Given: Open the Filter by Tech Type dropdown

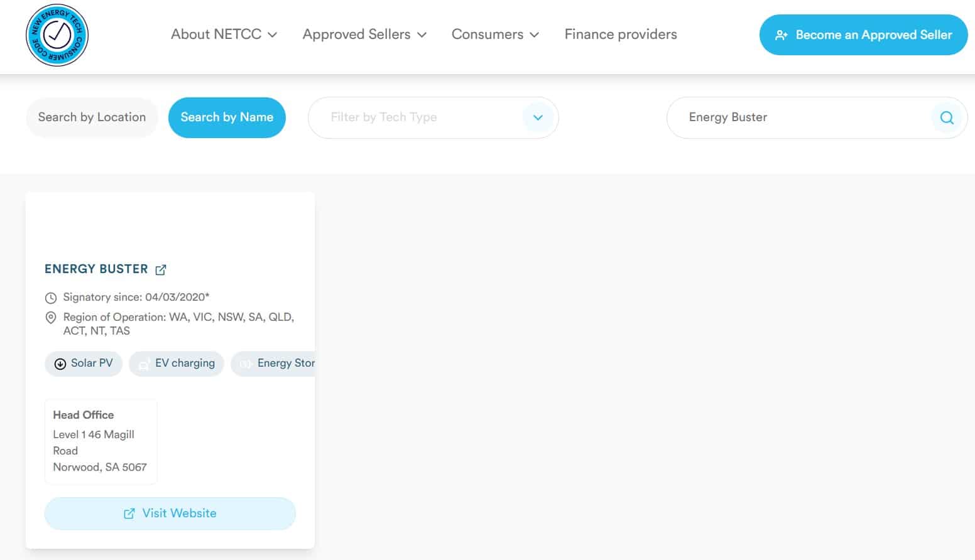Looking at the screenshot, I should coord(433,117).
